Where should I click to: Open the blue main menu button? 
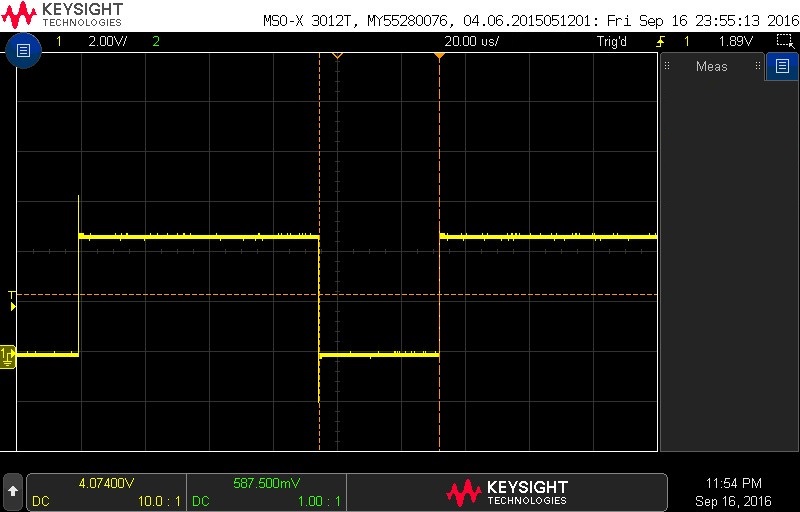point(23,50)
